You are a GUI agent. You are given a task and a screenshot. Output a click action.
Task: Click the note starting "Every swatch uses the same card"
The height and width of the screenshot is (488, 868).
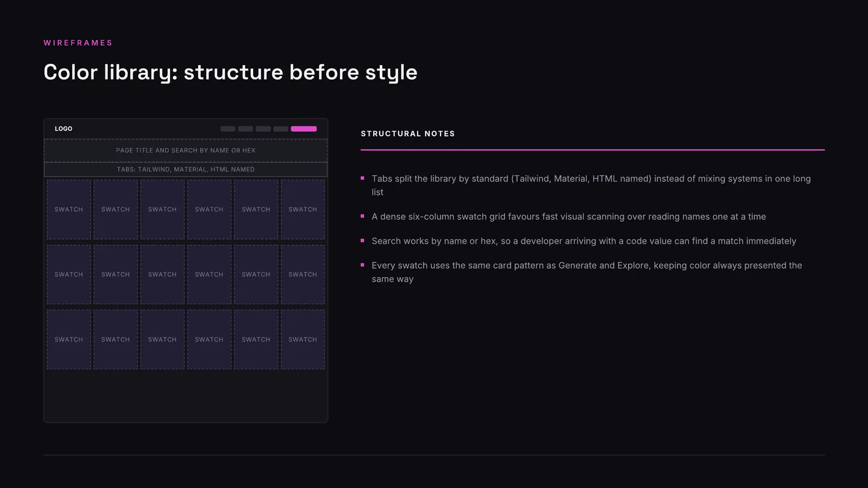tap(587, 272)
